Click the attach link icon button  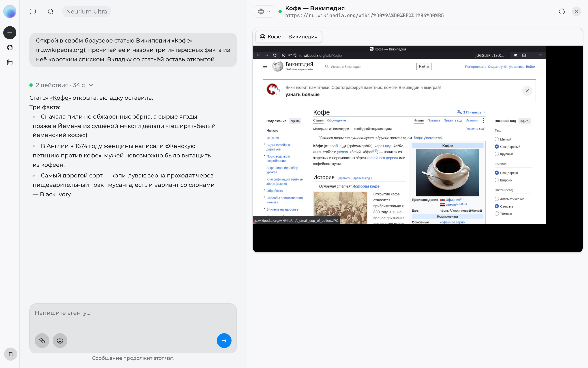[x=42, y=340]
